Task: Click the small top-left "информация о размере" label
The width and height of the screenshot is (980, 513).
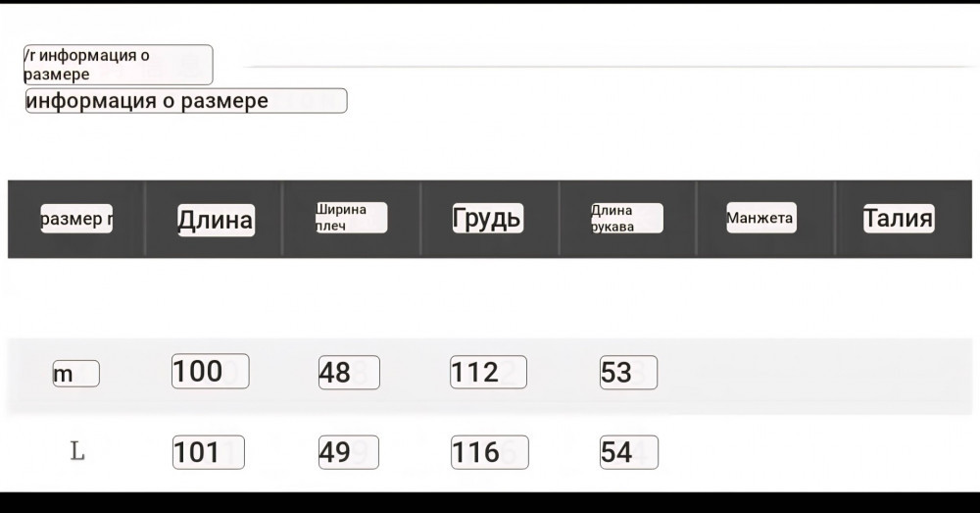Action: click(x=118, y=65)
